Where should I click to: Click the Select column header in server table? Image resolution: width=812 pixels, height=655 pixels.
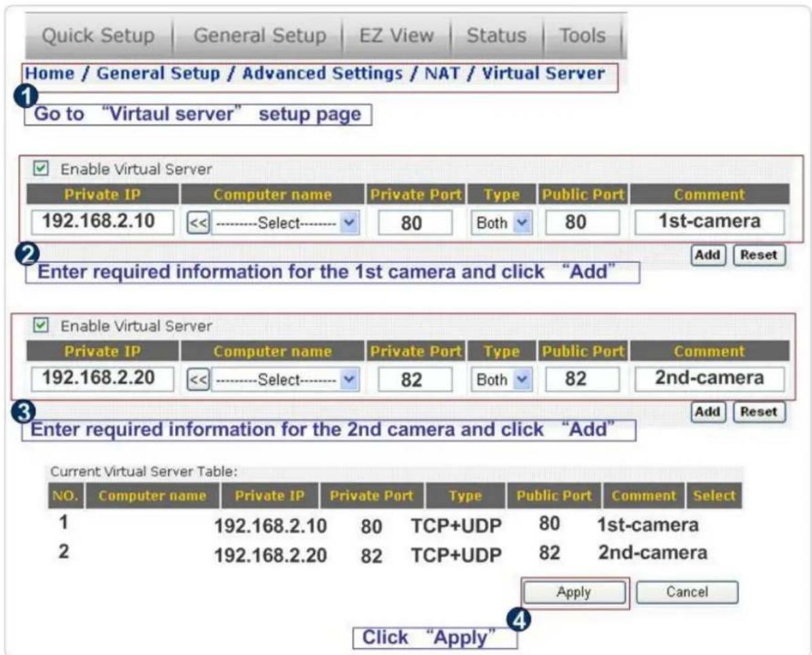coord(714,496)
